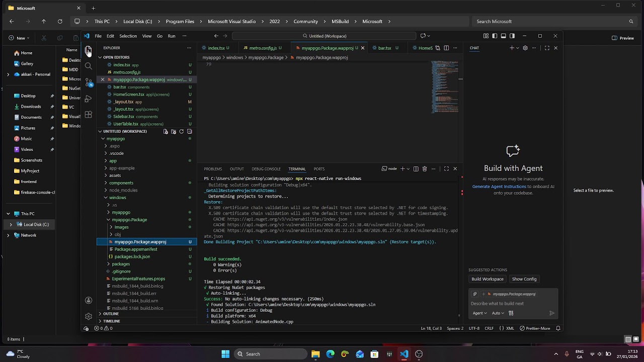
Task: Switch to the Problems tab
Action: [213, 169]
